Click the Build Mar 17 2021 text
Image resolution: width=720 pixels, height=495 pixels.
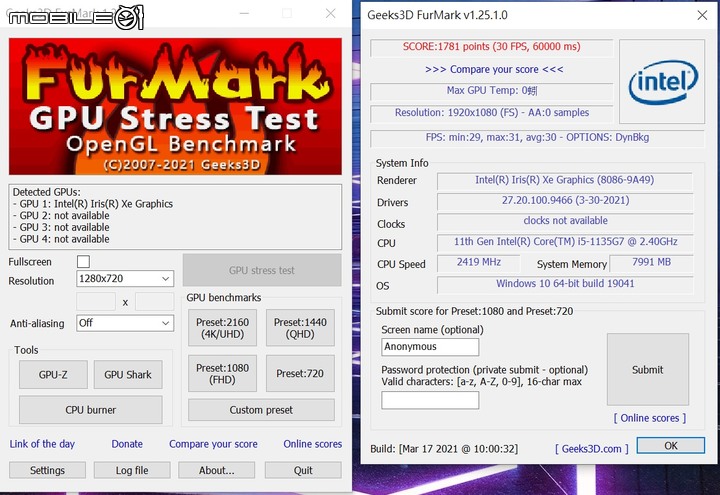click(x=444, y=449)
